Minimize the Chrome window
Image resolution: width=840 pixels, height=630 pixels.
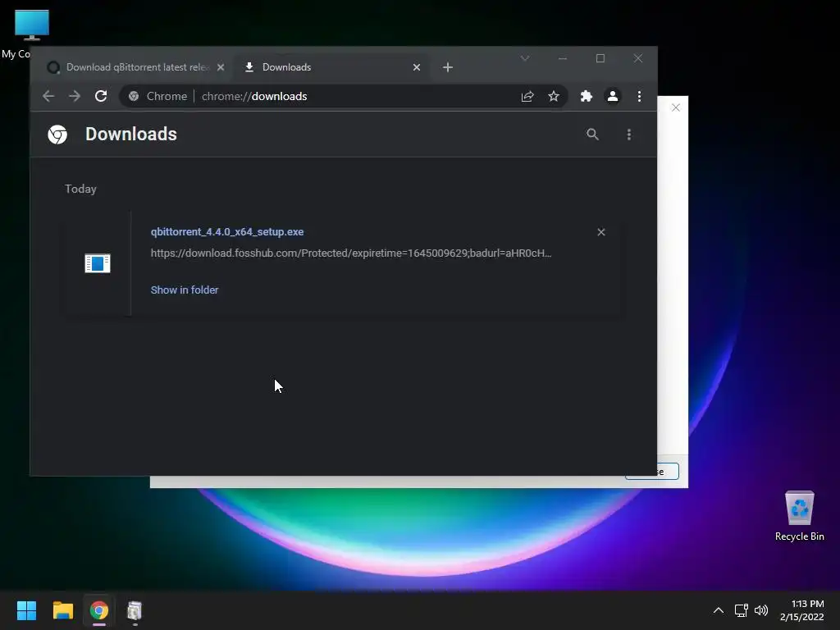pos(563,58)
